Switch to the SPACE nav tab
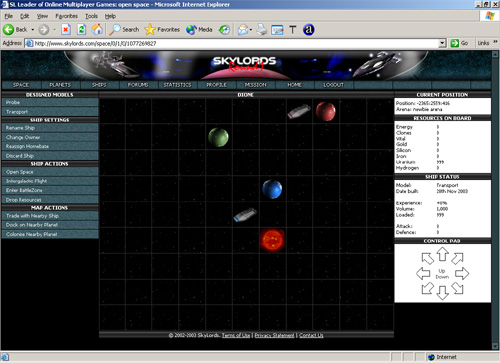500x363 pixels. pos(21,85)
